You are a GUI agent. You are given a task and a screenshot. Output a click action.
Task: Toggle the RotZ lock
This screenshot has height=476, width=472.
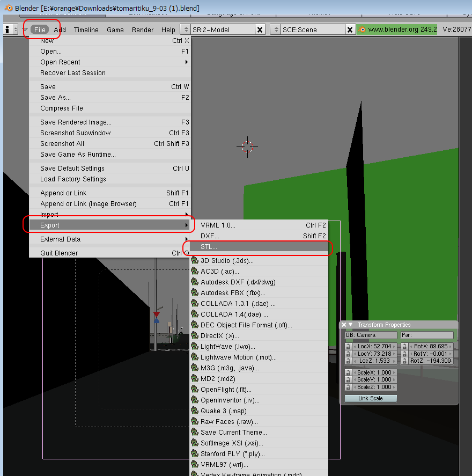(404, 361)
